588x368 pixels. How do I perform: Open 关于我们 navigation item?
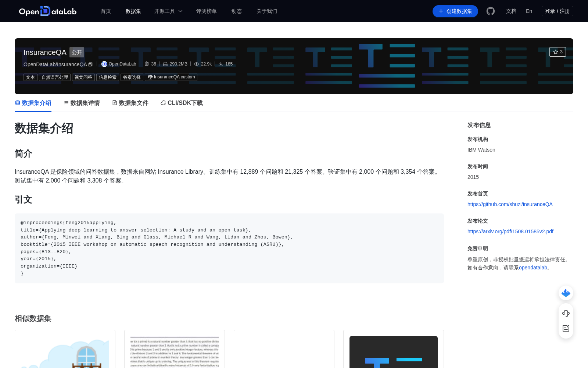pos(267,11)
